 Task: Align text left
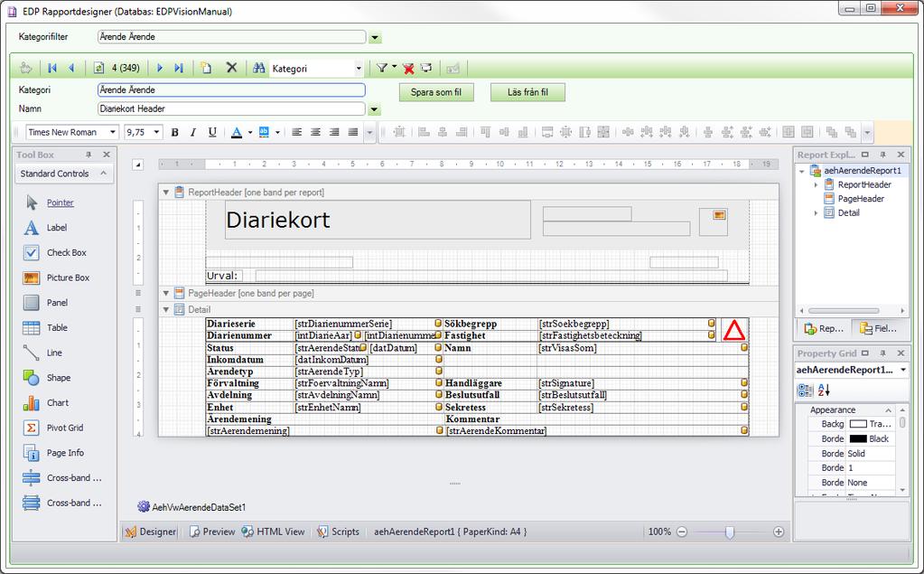(x=297, y=132)
